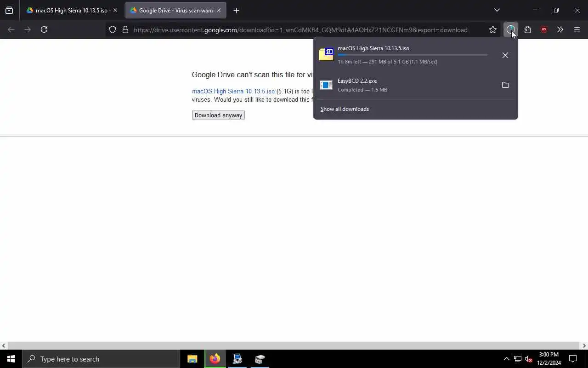Open macOS High Sierra 10.13.5.iso page link
588x368 pixels.
(x=233, y=91)
